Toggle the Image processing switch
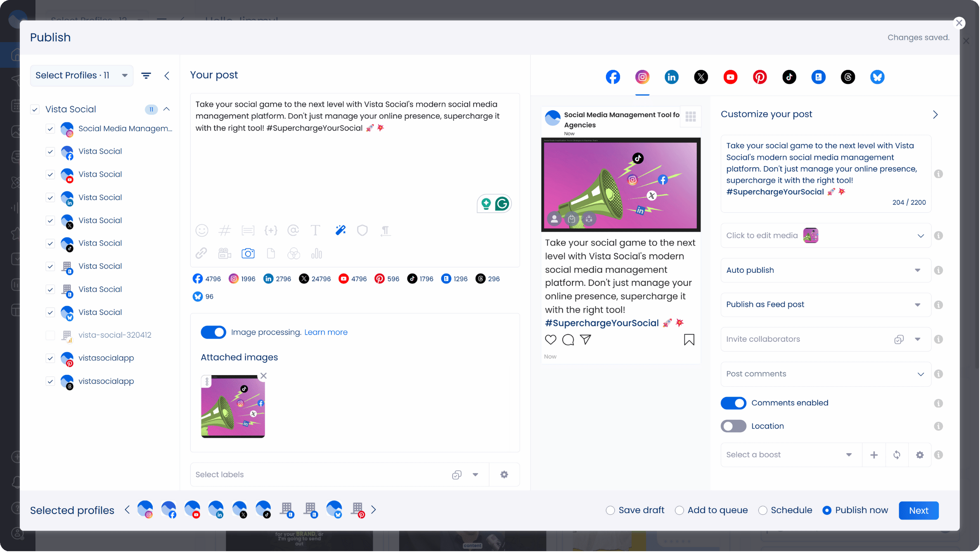Image resolution: width=980 pixels, height=552 pixels. click(213, 332)
